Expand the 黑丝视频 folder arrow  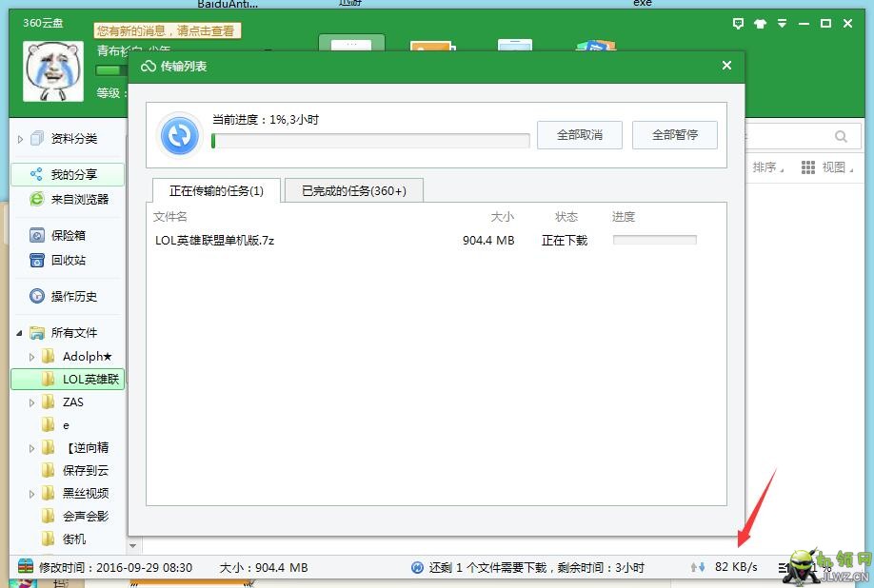[31, 494]
